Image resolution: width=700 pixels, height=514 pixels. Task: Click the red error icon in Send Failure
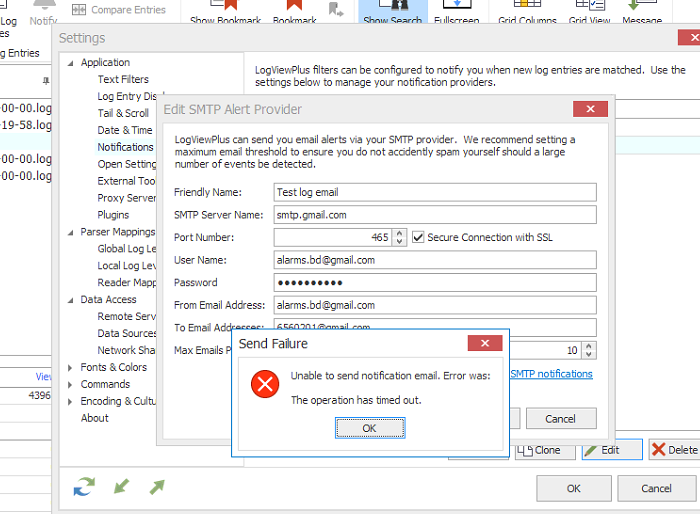click(265, 384)
